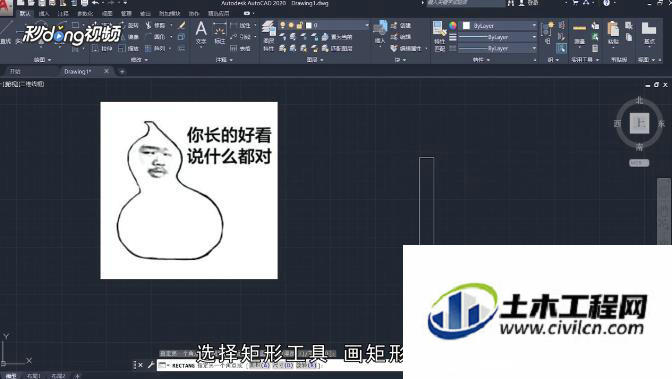Image resolution: width=672 pixels, height=379 pixels.
Task: Open the Quick Calculator icon in utilities
Action: coord(595,48)
